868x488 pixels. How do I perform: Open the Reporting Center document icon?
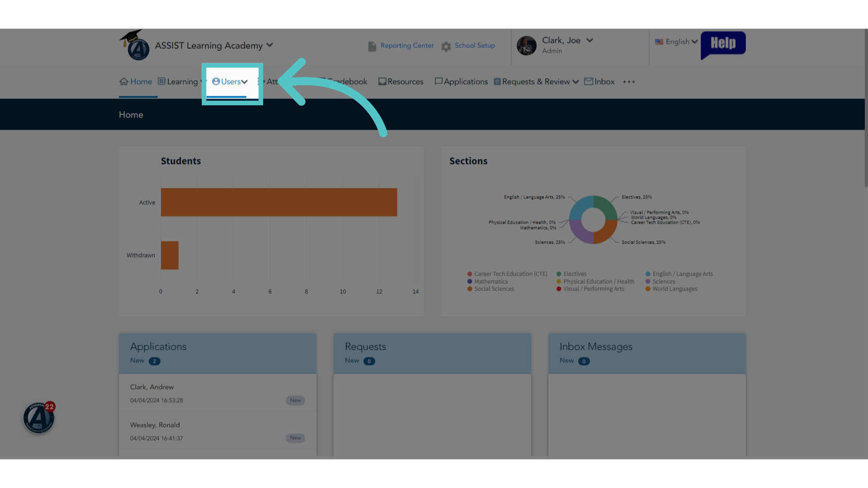click(x=372, y=46)
